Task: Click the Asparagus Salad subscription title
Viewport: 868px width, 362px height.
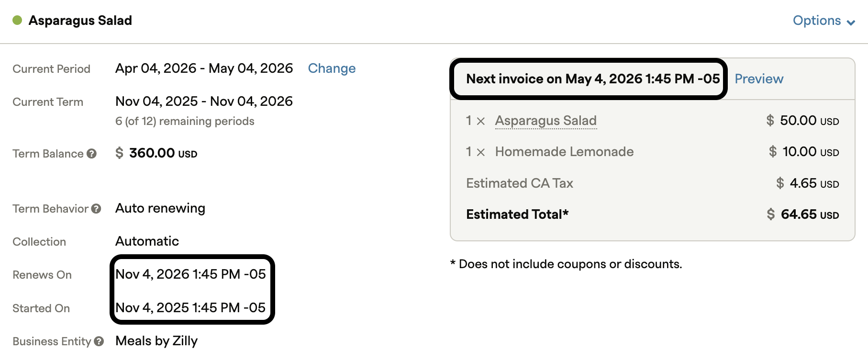Action: [x=80, y=21]
